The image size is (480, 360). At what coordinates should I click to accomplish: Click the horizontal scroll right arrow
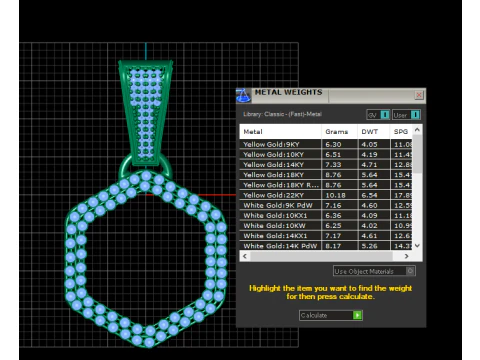pos(406,256)
